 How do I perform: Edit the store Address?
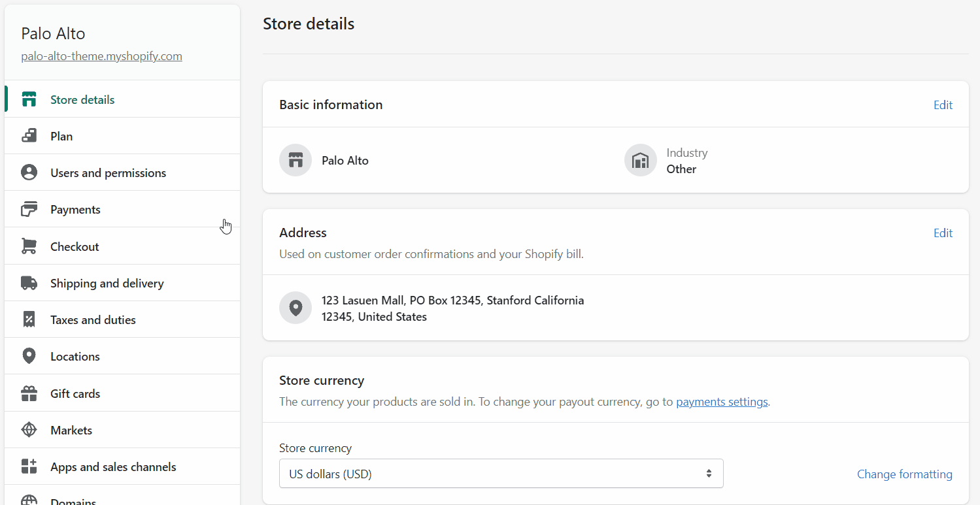(x=942, y=233)
